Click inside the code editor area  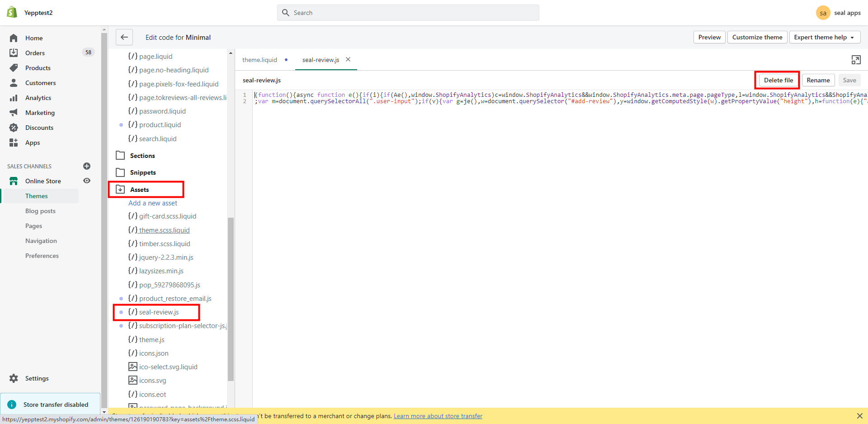click(560, 249)
